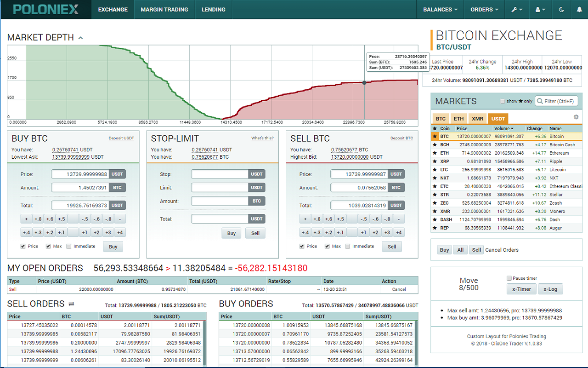Click sell orders scrollbar

coord(205,343)
